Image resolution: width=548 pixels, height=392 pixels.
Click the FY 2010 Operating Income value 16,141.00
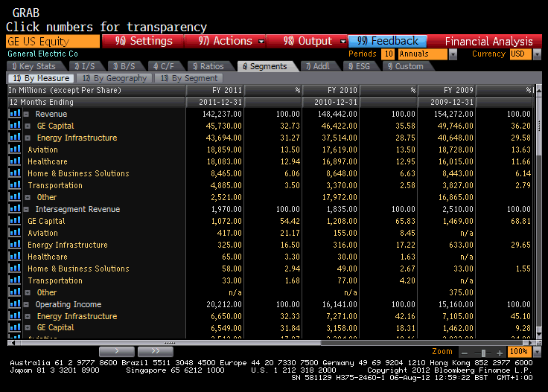(x=340, y=304)
